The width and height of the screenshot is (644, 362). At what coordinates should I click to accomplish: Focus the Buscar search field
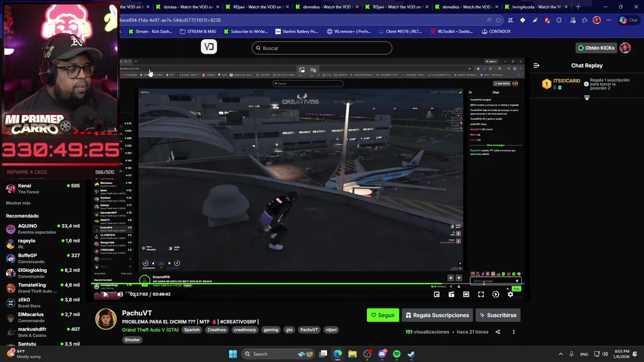322,48
